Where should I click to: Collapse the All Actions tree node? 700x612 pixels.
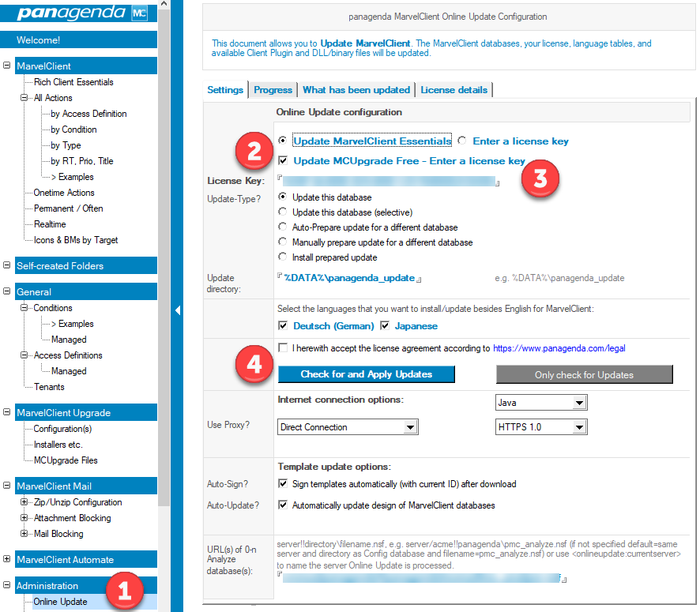coord(24,98)
